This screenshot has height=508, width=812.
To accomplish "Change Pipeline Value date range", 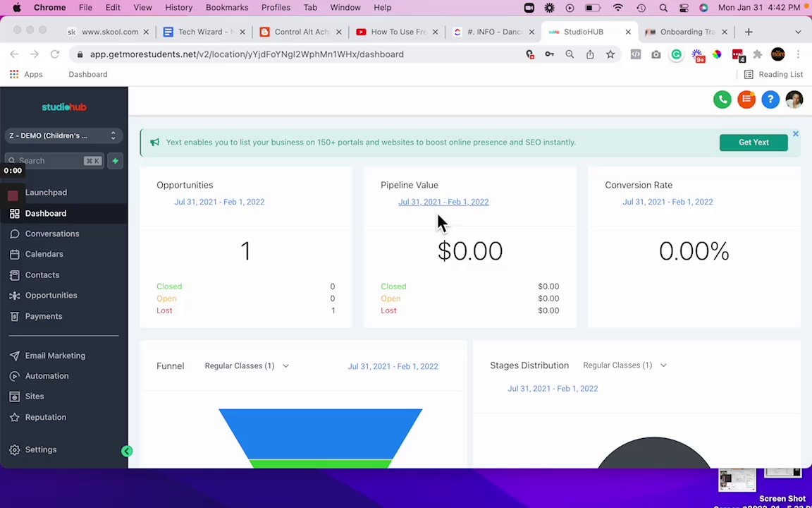I will pos(443,202).
